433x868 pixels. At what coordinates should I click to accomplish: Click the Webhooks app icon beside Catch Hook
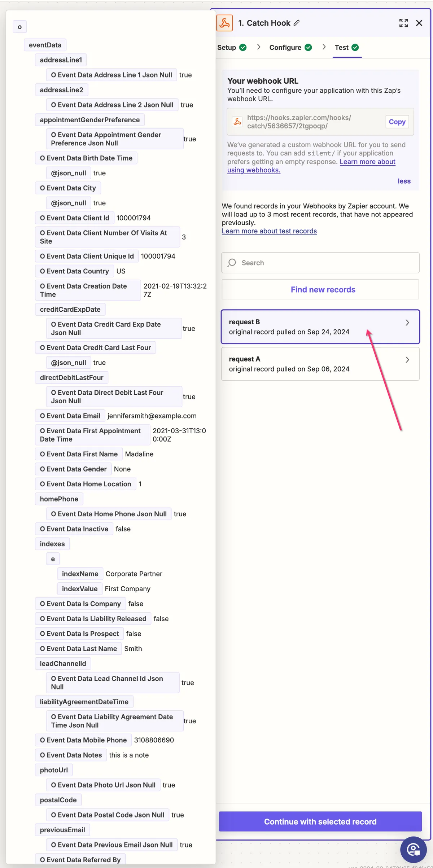224,23
